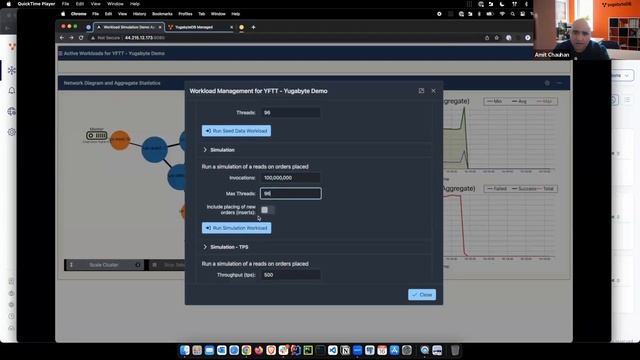The image size is (640, 360).
Task: Click the browser back arrow
Action: tap(62, 38)
